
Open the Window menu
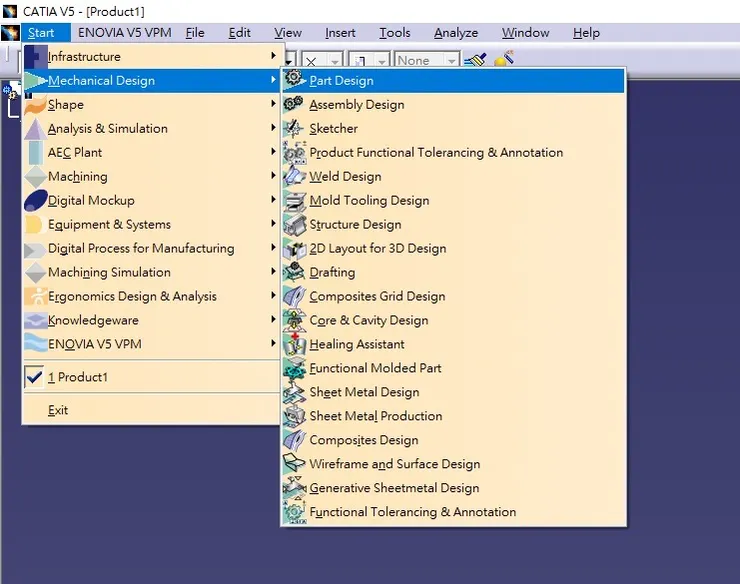[x=525, y=33]
